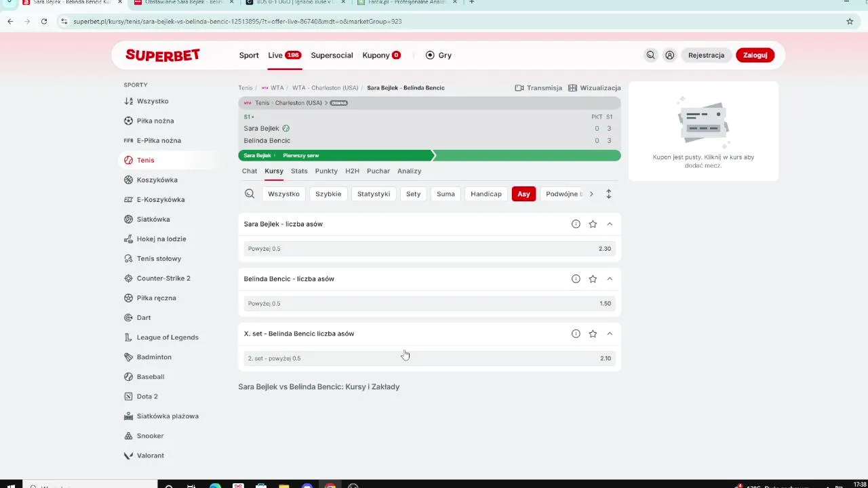The height and width of the screenshot is (488, 868).
Task: Bet on Sara Bejlek Powyżej 0.5 at 2.30
Action: click(429, 249)
